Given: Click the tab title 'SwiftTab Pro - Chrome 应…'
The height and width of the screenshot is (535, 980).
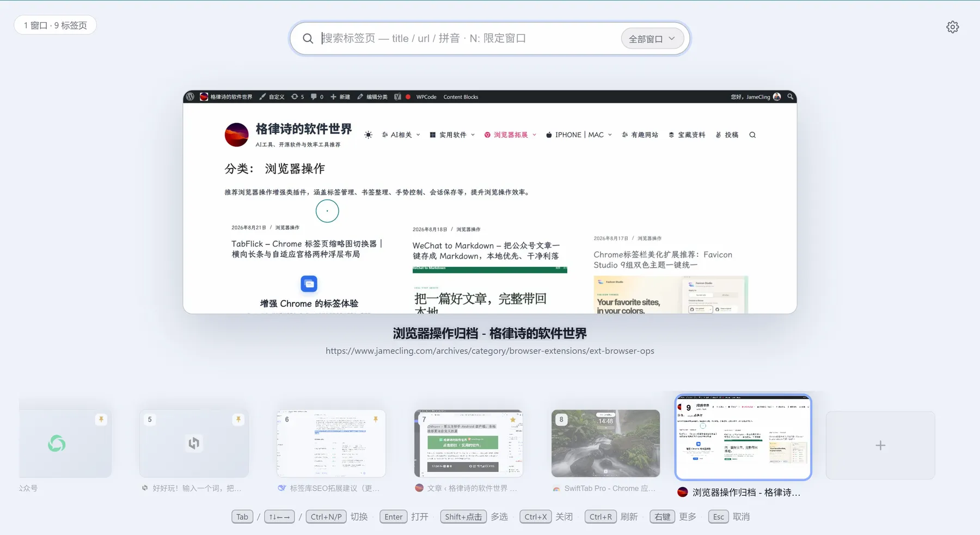Looking at the screenshot, I should [x=610, y=488].
